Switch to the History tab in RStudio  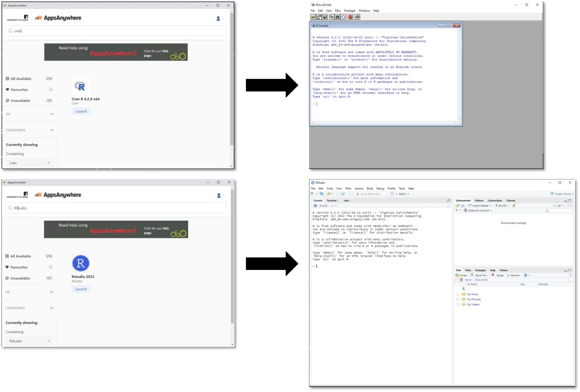click(479, 201)
